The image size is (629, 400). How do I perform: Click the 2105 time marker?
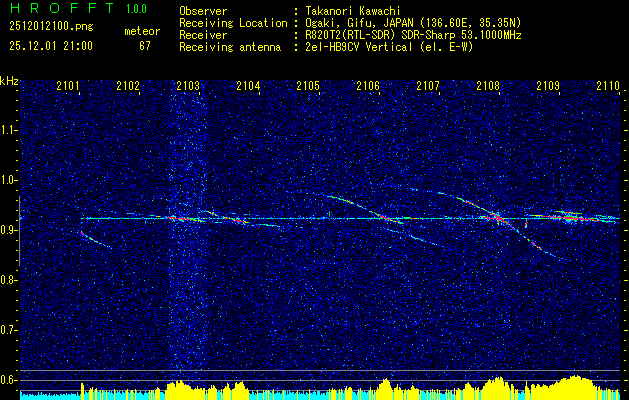click(x=308, y=86)
